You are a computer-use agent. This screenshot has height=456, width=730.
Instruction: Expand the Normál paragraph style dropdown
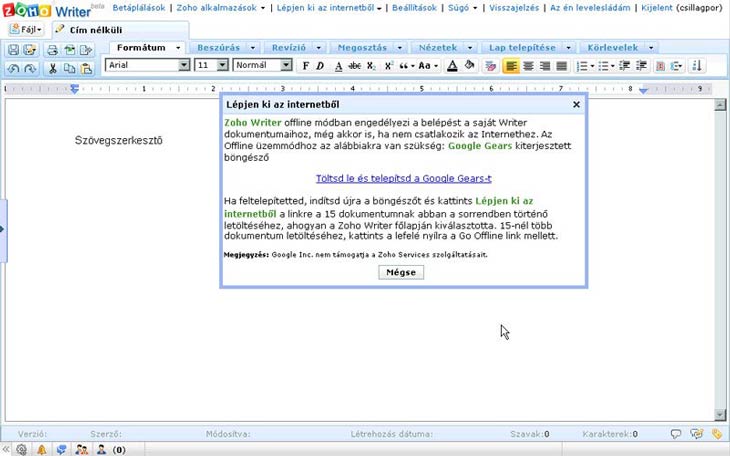[x=262, y=65]
